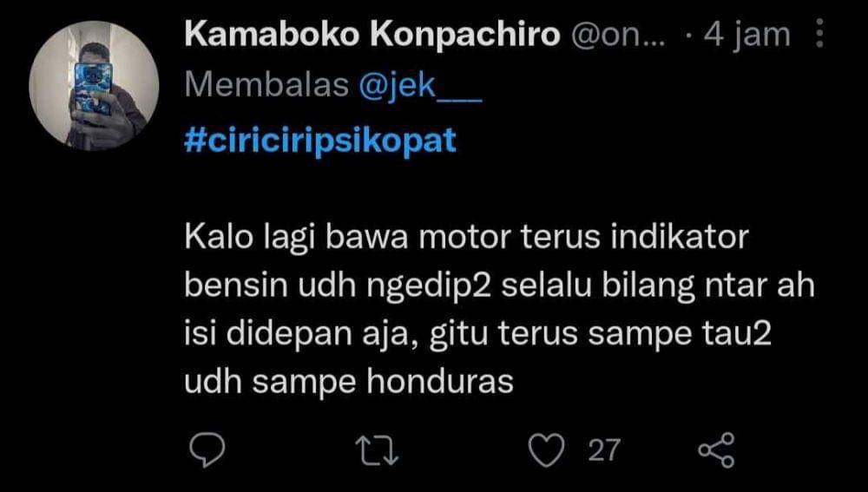This screenshot has width=868, height=492.
Task: Open the three-dot more options menu
Action: (x=820, y=33)
